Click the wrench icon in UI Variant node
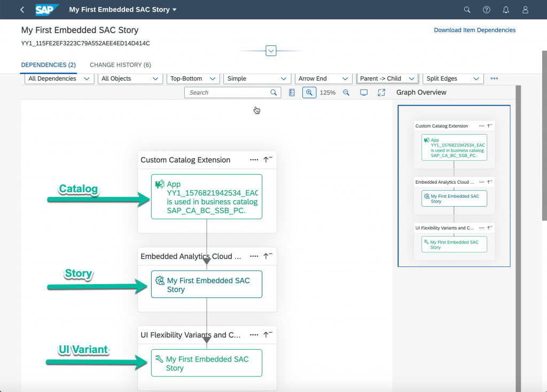 tap(159, 359)
